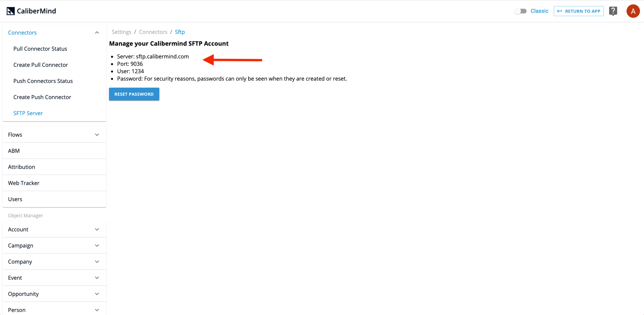This screenshot has height=315, width=644.
Task: Click the Server: sftp.calibermind.com text
Action: pyautogui.click(x=153, y=56)
